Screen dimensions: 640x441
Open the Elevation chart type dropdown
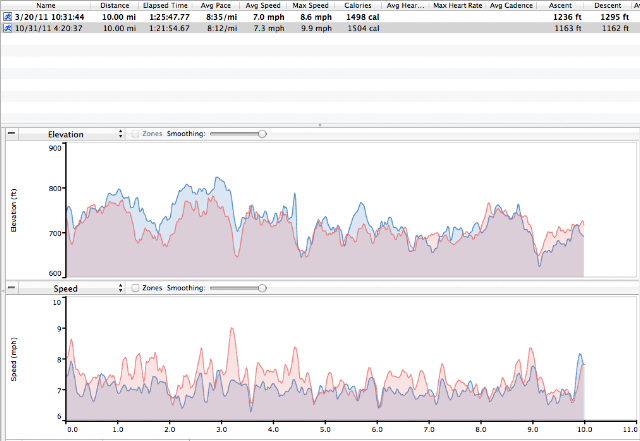(x=71, y=134)
